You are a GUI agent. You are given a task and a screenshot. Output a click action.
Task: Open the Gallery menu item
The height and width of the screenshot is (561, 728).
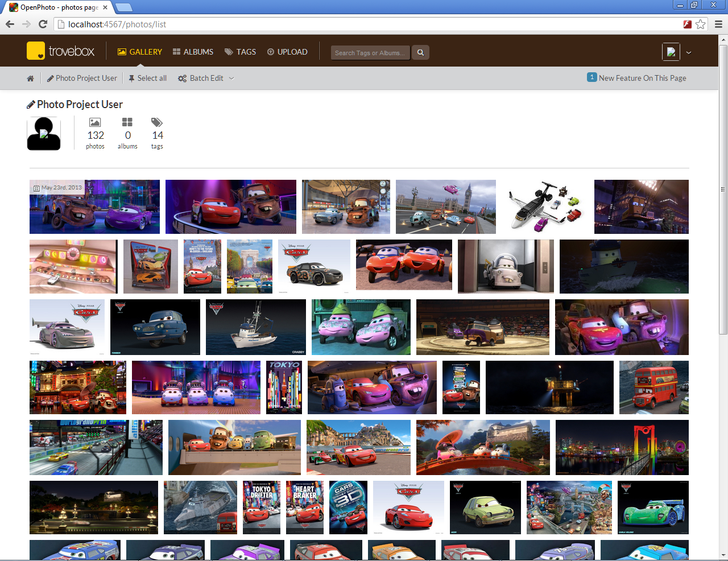click(x=140, y=52)
